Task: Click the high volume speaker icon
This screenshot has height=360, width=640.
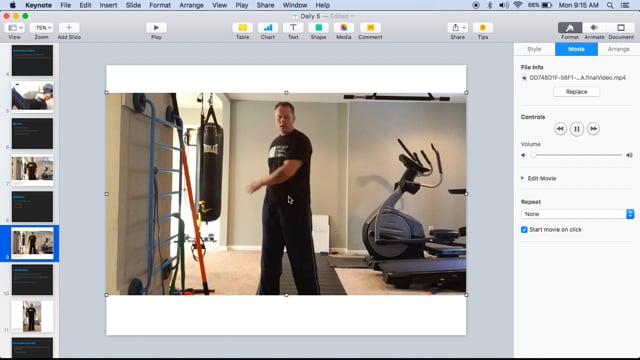Action: (x=629, y=155)
